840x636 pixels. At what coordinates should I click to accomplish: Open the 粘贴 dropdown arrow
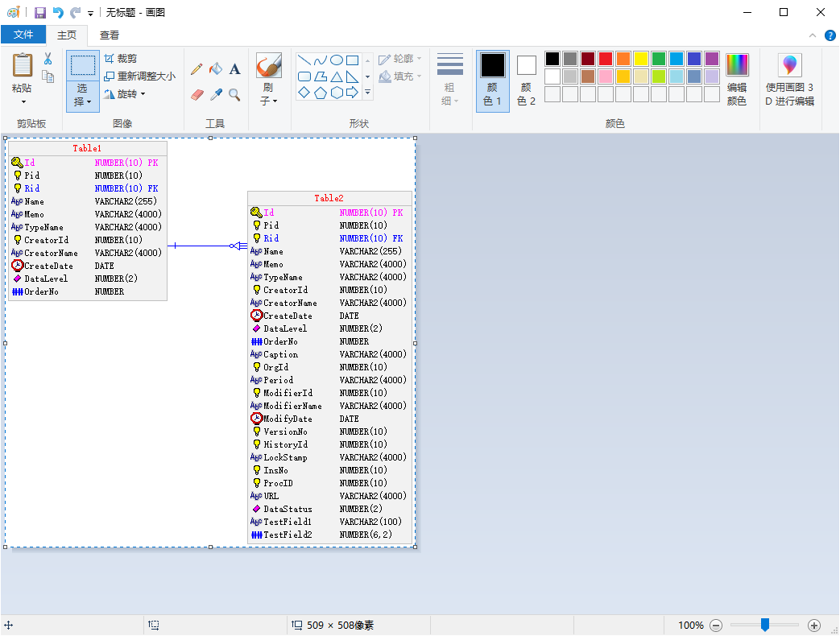point(23,101)
